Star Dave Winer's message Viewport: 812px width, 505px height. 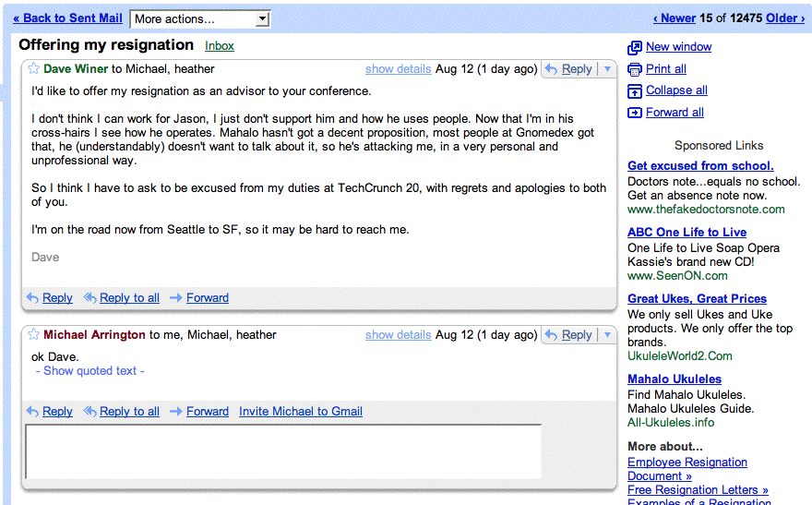(34, 68)
